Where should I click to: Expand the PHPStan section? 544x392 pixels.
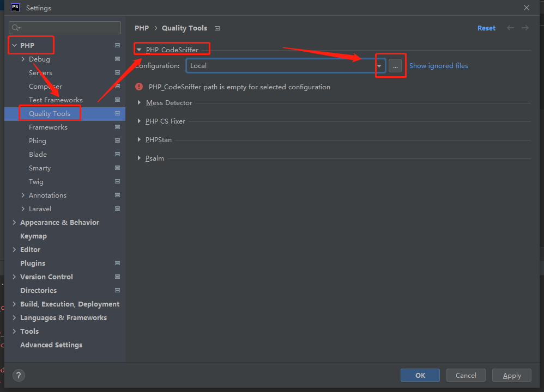tap(139, 140)
